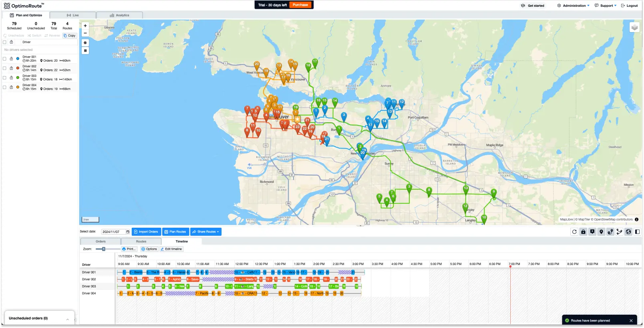Click the Print button

(x=129, y=249)
